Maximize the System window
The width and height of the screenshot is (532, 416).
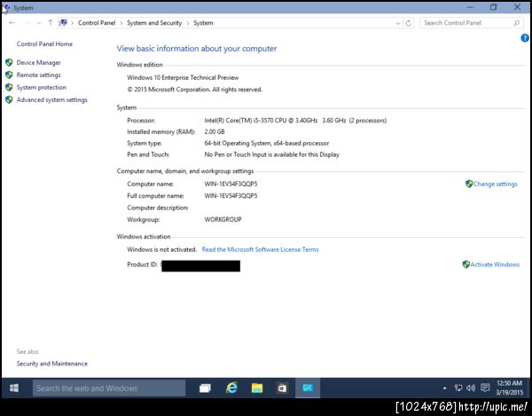(x=493, y=7)
